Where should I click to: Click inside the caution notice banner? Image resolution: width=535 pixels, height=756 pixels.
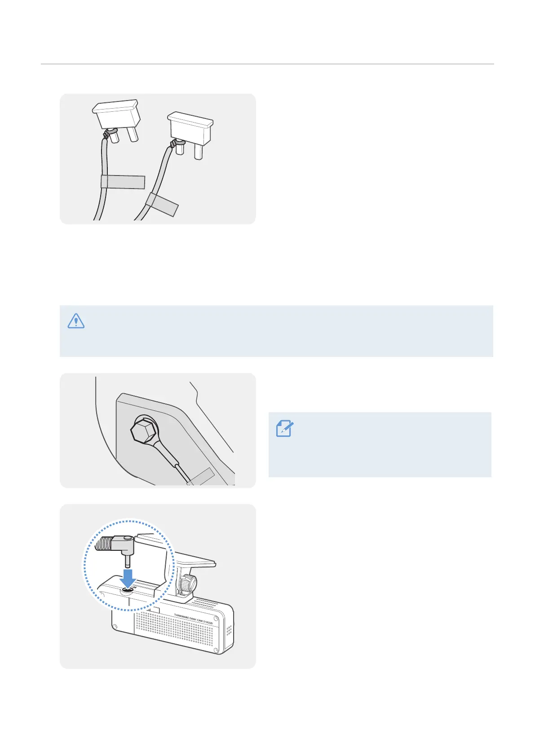click(x=276, y=331)
